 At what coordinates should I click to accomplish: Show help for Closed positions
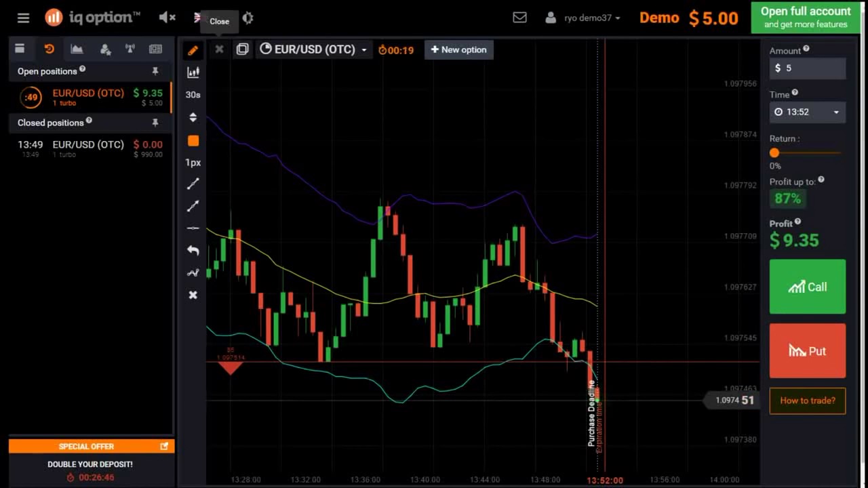click(89, 121)
